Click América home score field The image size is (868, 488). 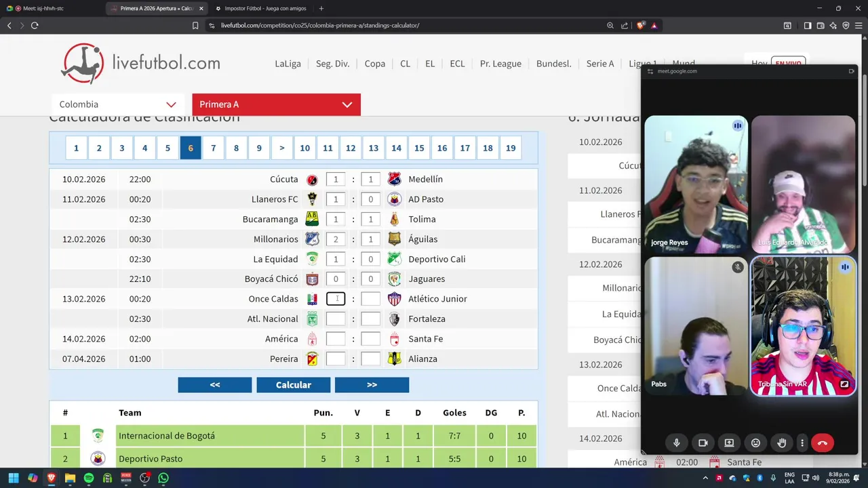click(336, 339)
